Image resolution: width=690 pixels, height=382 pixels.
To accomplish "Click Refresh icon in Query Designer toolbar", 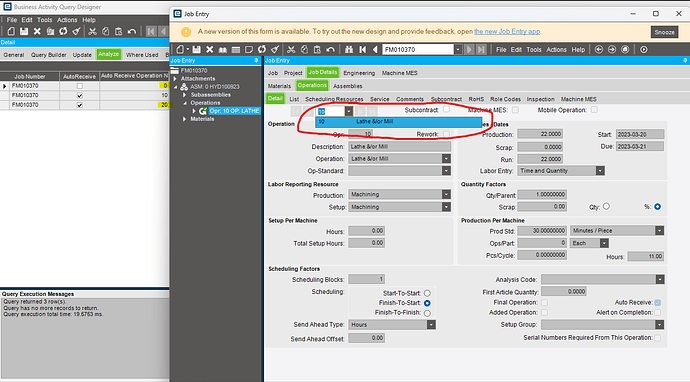I will [x=63, y=31].
